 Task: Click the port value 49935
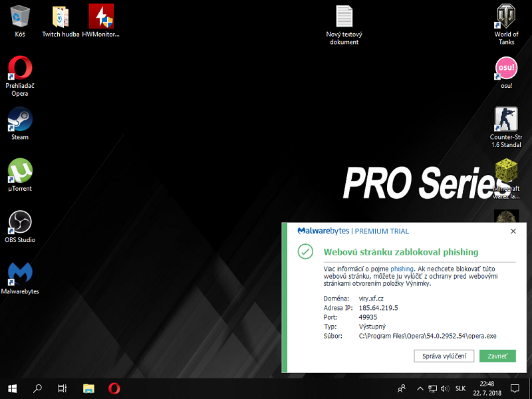[x=368, y=317]
